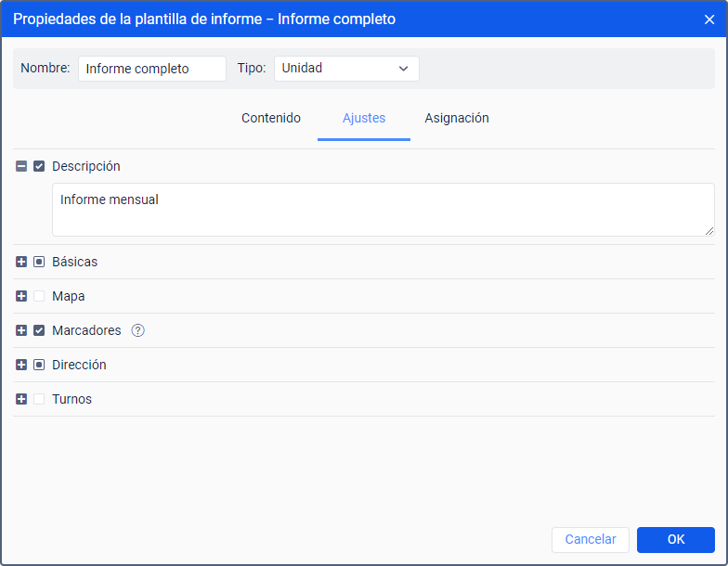Switch to the Asignación tab
Image resolution: width=728 pixels, height=566 pixels.
[457, 119]
